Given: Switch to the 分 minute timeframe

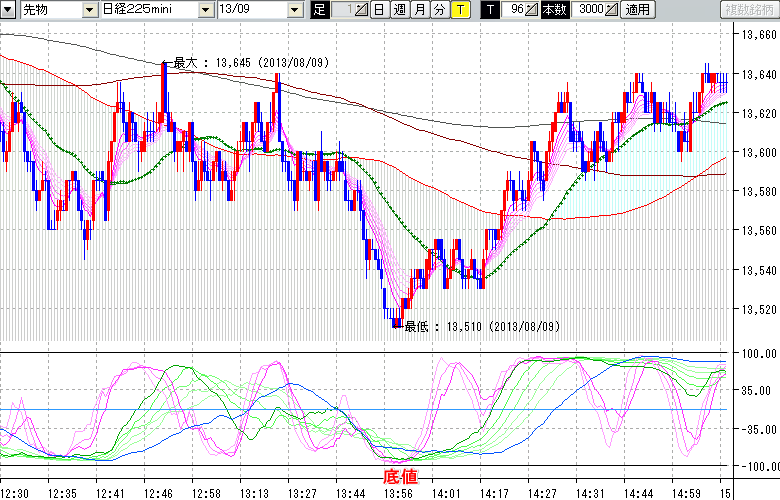Looking at the screenshot, I should point(439,9).
